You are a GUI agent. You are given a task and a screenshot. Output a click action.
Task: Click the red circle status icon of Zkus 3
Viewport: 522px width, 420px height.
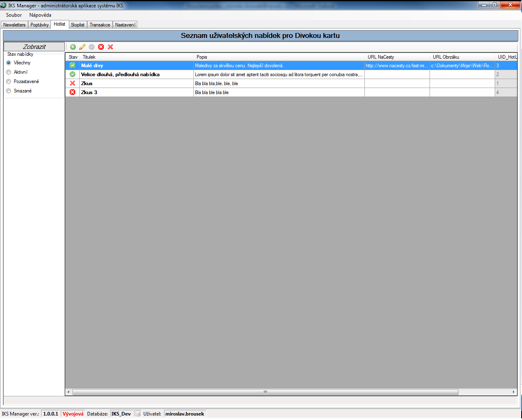pyautogui.click(x=72, y=92)
